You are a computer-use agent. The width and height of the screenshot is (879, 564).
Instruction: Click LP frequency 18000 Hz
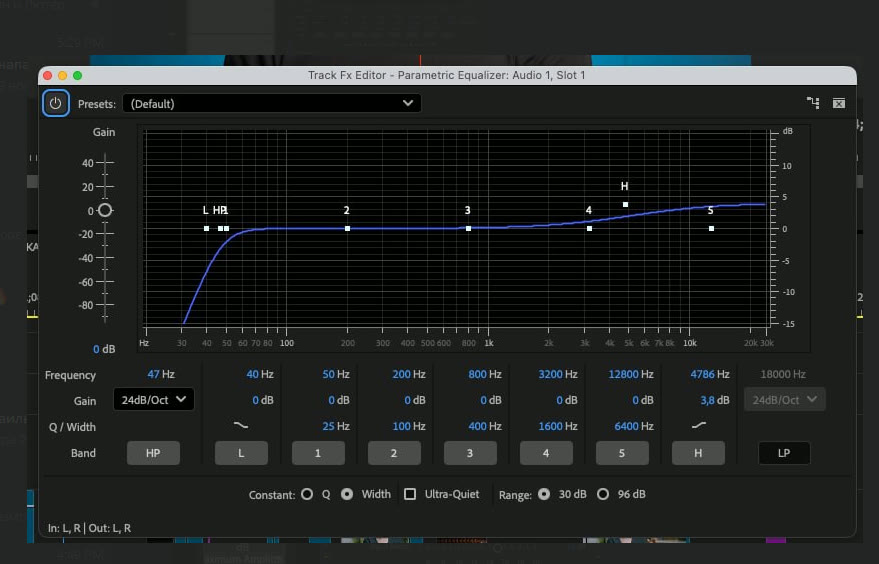pyautogui.click(x=783, y=374)
